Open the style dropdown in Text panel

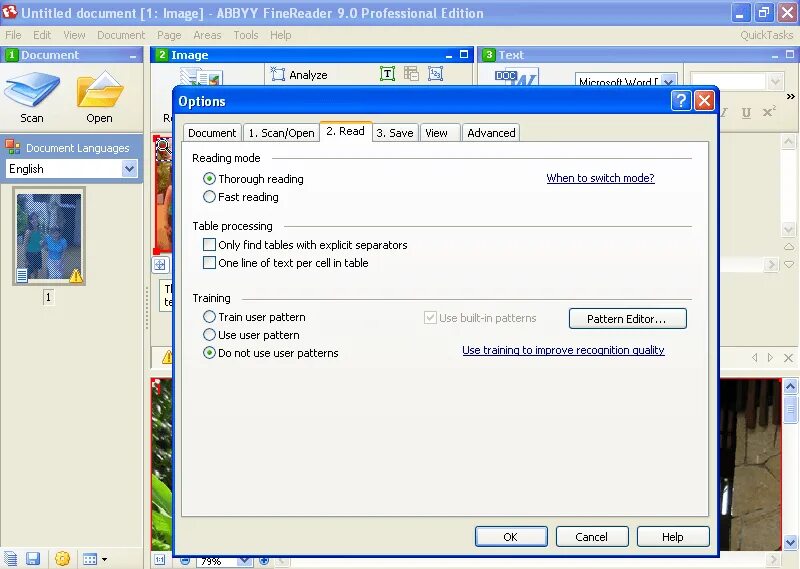pyautogui.click(x=775, y=81)
